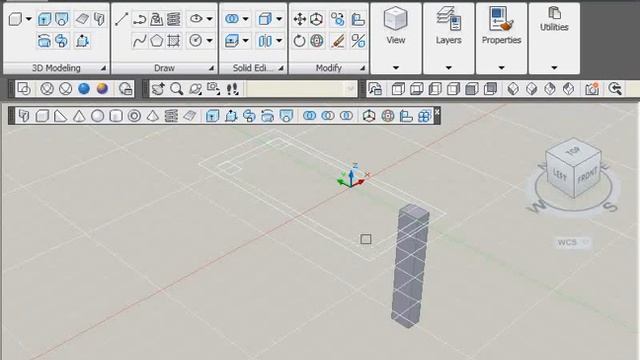Screen dimensions: 640x360
Task: Select the Sphere tool in Modeling toolbar
Action: coord(98,116)
